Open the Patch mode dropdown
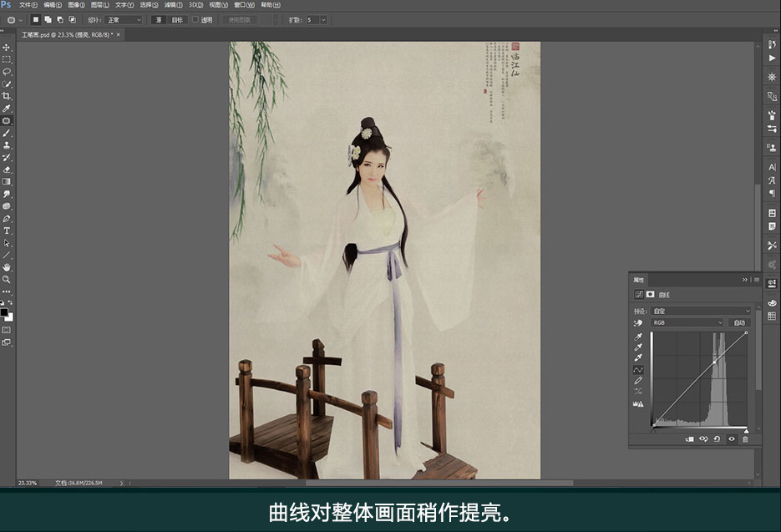The width and height of the screenshot is (781, 532). click(x=124, y=20)
